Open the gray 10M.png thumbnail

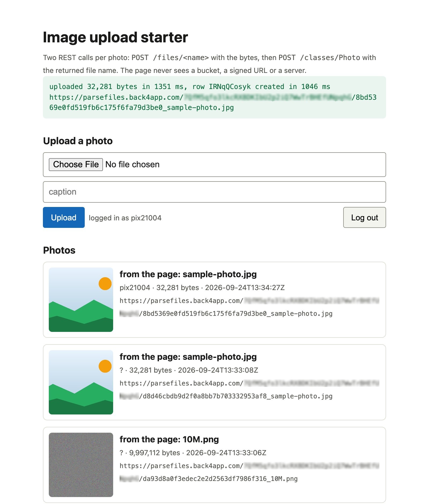point(81,465)
